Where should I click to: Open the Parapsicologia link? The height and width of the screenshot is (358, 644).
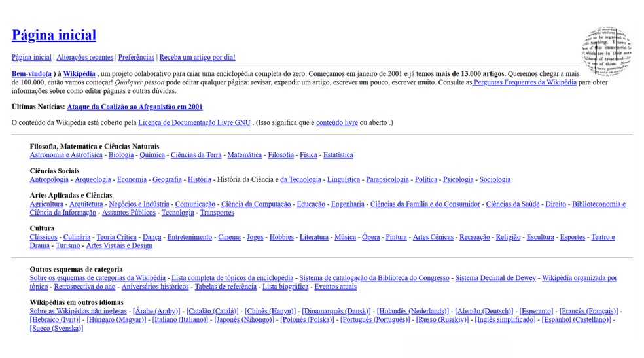(387, 179)
